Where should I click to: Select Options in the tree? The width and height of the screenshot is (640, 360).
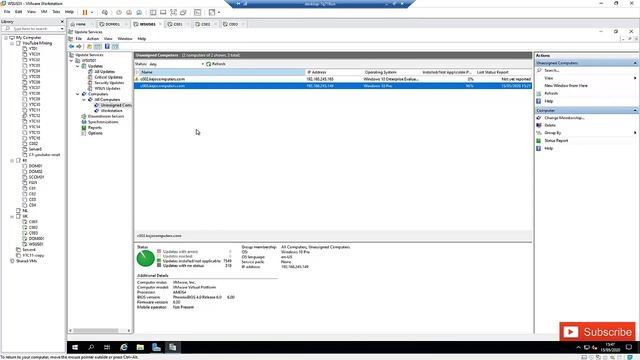tap(95, 133)
